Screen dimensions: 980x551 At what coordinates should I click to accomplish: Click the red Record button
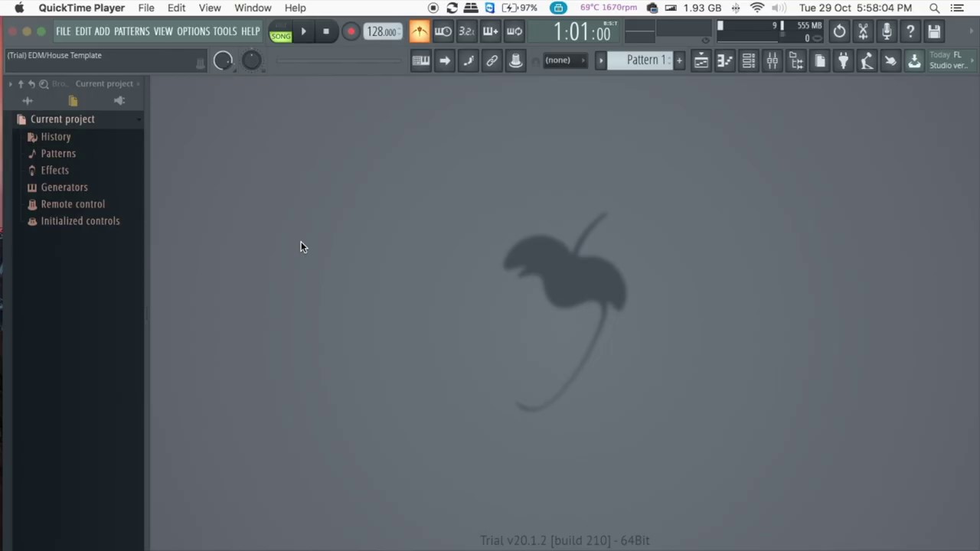pos(351,31)
